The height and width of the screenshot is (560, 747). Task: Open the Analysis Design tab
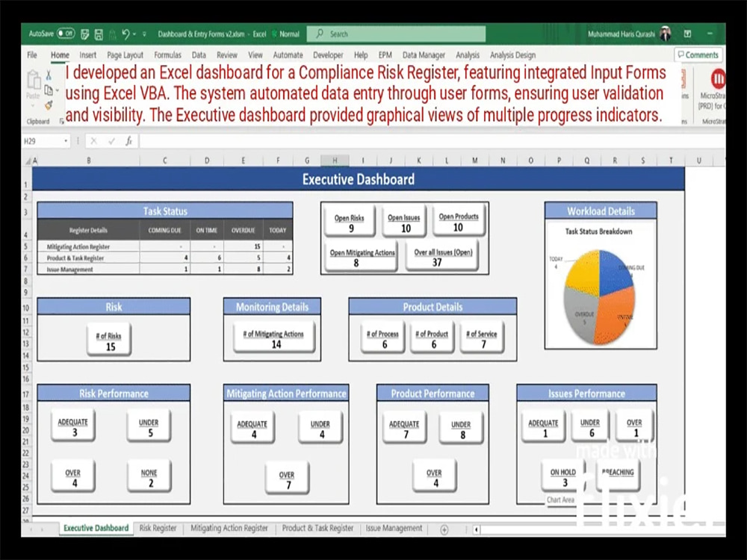512,55
